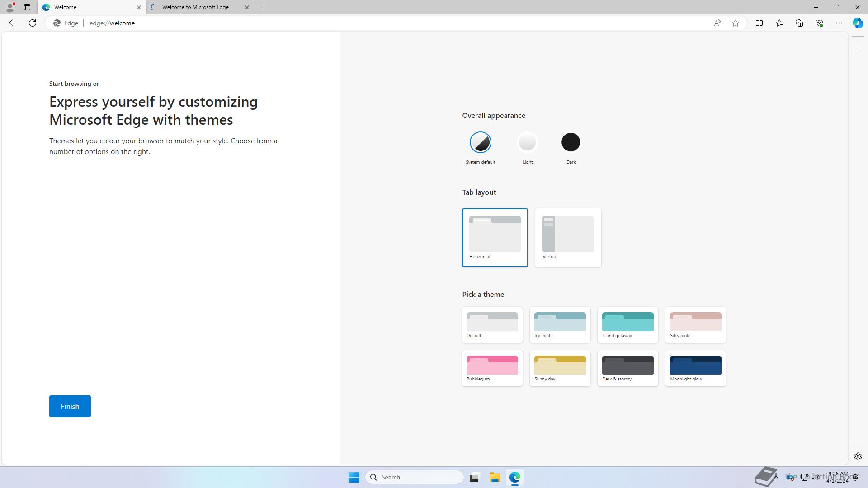Open a new tab
Viewport: 868px width, 488px height.
(x=262, y=7)
